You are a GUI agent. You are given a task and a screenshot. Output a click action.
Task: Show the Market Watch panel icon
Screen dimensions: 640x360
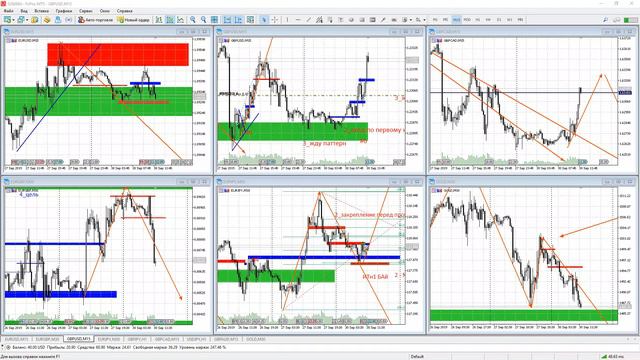tap(35, 20)
